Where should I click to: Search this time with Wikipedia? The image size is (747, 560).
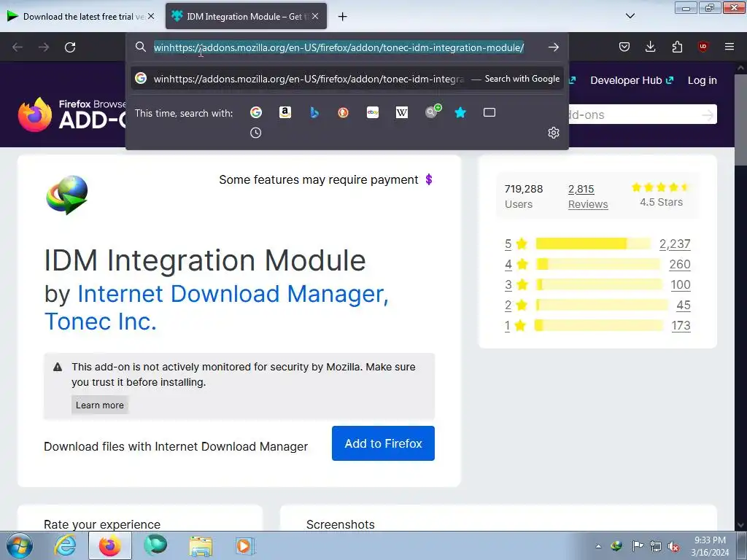coord(402,112)
